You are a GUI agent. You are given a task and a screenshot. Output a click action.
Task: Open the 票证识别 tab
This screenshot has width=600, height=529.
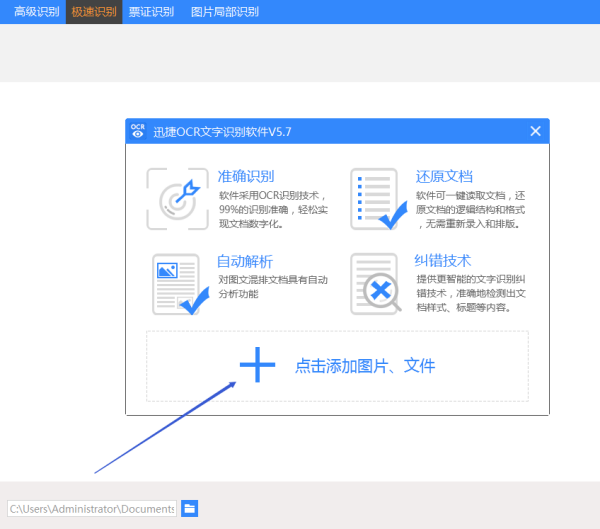pyautogui.click(x=152, y=12)
